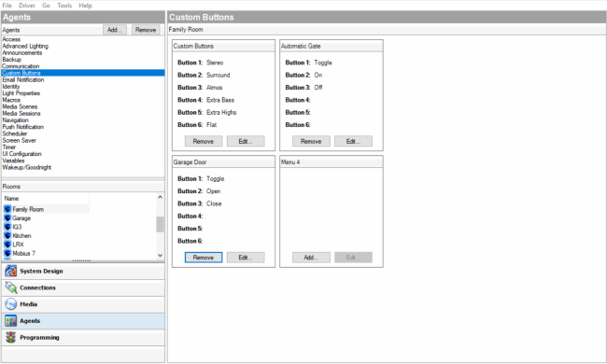The width and height of the screenshot is (607, 364).
Task: Click the IQ3 room icon
Action: tap(7, 227)
